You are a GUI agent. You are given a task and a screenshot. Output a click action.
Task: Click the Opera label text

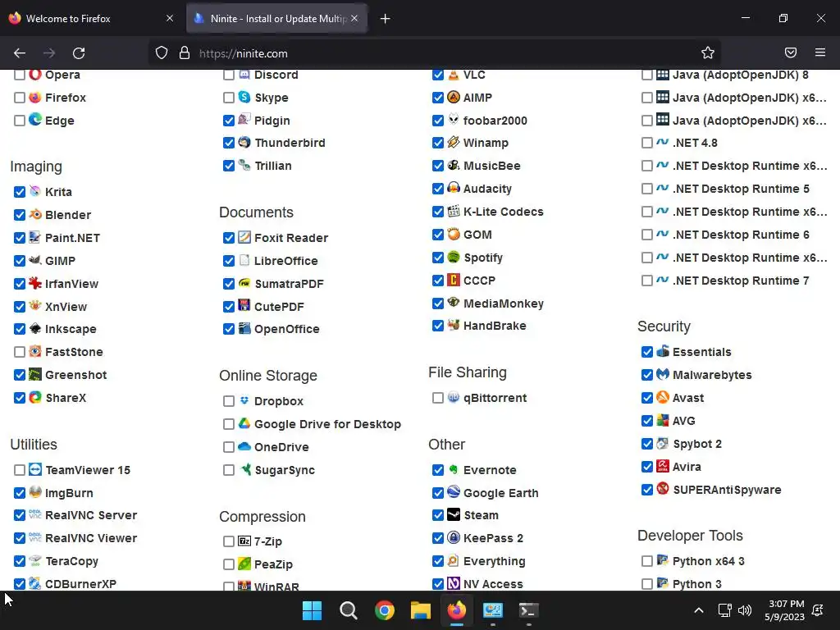(62, 75)
